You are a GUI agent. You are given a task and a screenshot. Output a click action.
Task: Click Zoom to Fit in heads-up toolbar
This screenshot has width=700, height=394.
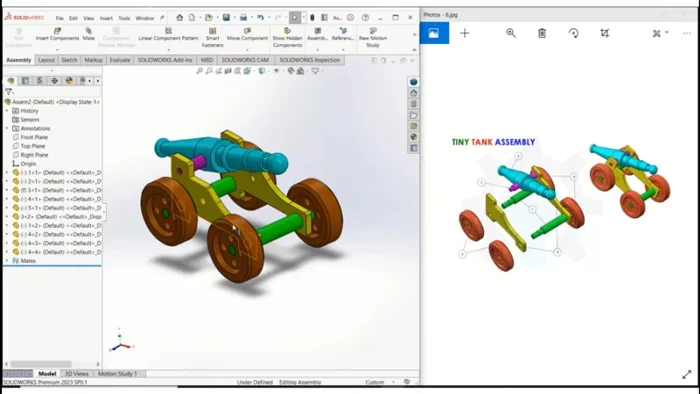[x=199, y=71]
